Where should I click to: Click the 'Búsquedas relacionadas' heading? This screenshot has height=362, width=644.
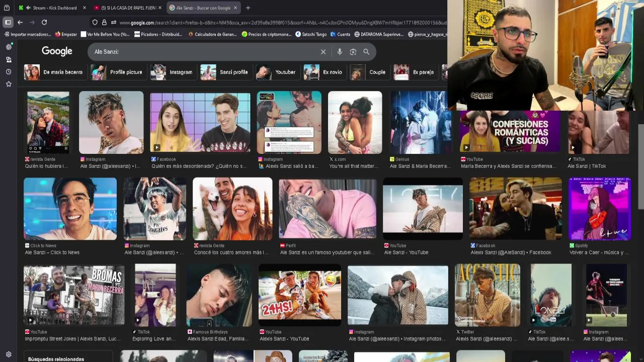(x=56, y=359)
